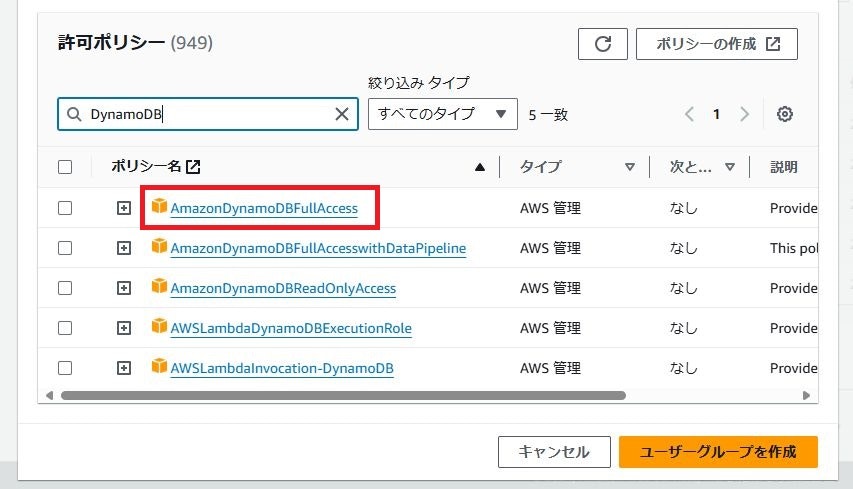This screenshot has height=489, width=853.
Task: Click the cube icon beside AmazonDynamoDBReadOnlyAccess
Action: (159, 286)
